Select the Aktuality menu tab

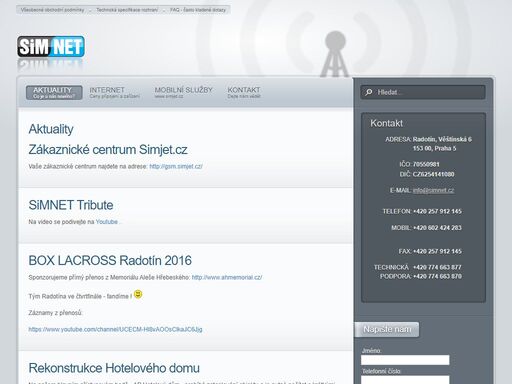54,93
